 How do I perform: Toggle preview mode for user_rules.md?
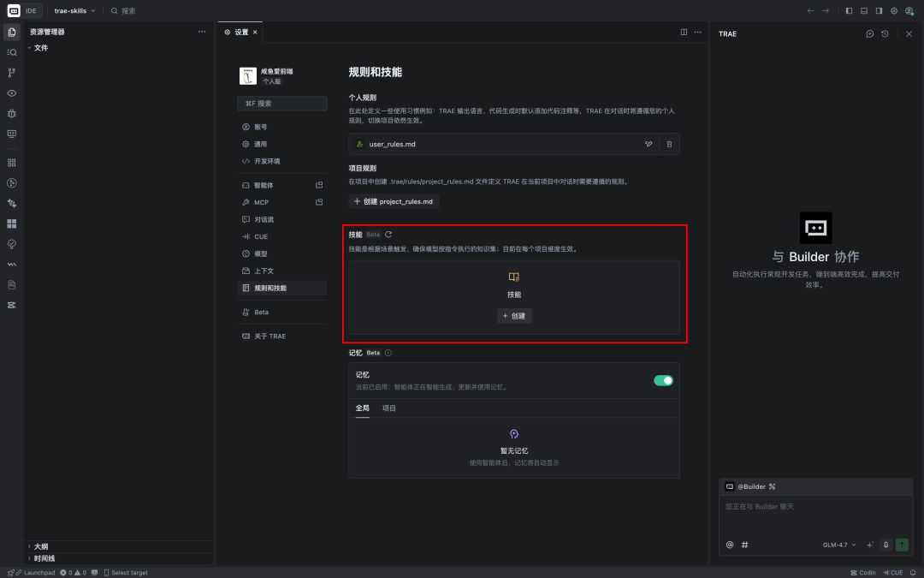pyautogui.click(x=648, y=144)
